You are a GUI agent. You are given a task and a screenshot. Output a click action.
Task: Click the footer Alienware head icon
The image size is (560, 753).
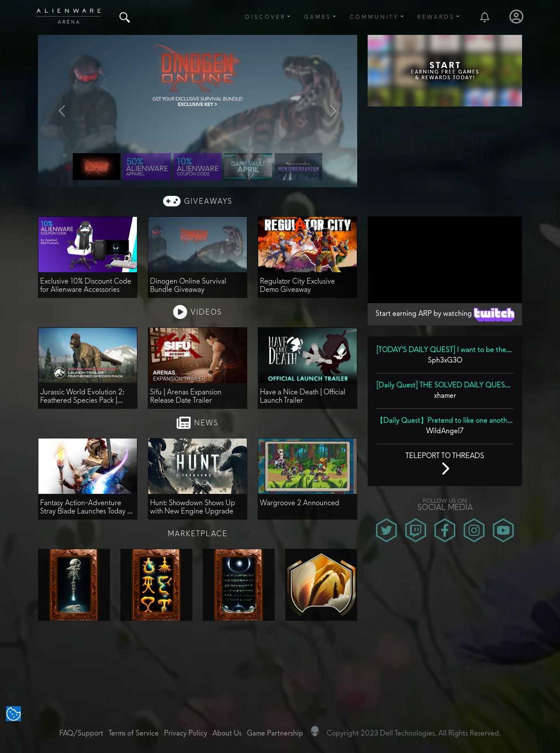point(315,732)
